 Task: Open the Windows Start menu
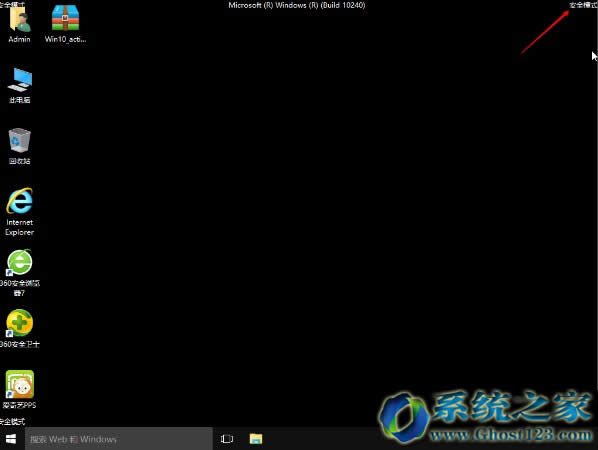tap(11, 439)
